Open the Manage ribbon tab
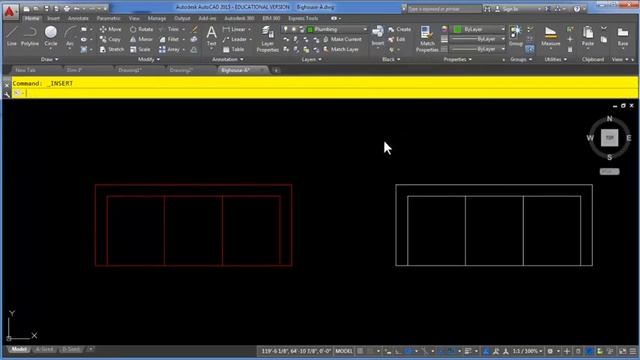 pos(157,18)
